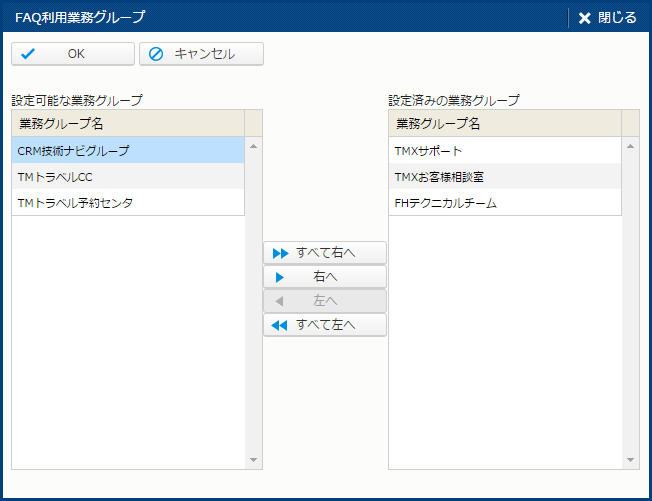Viewport: 652px width, 501px height.
Task: Select TMXお客様相談室 row
Action: pos(505,177)
